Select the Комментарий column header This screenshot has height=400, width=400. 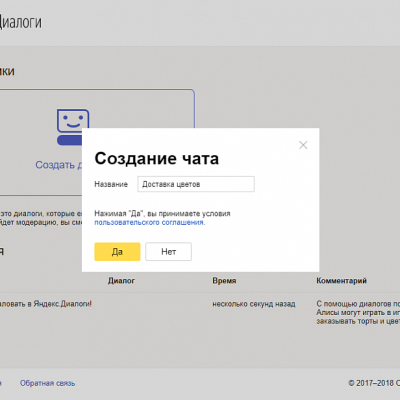click(x=341, y=281)
